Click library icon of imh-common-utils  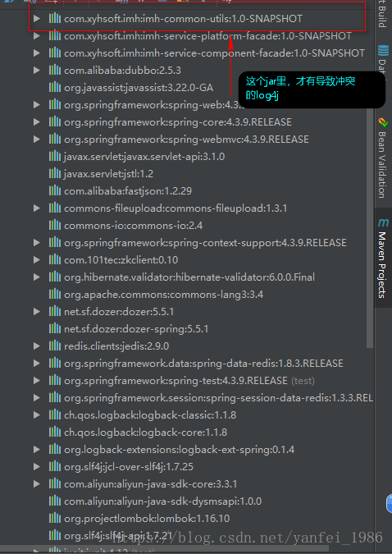coord(55,18)
